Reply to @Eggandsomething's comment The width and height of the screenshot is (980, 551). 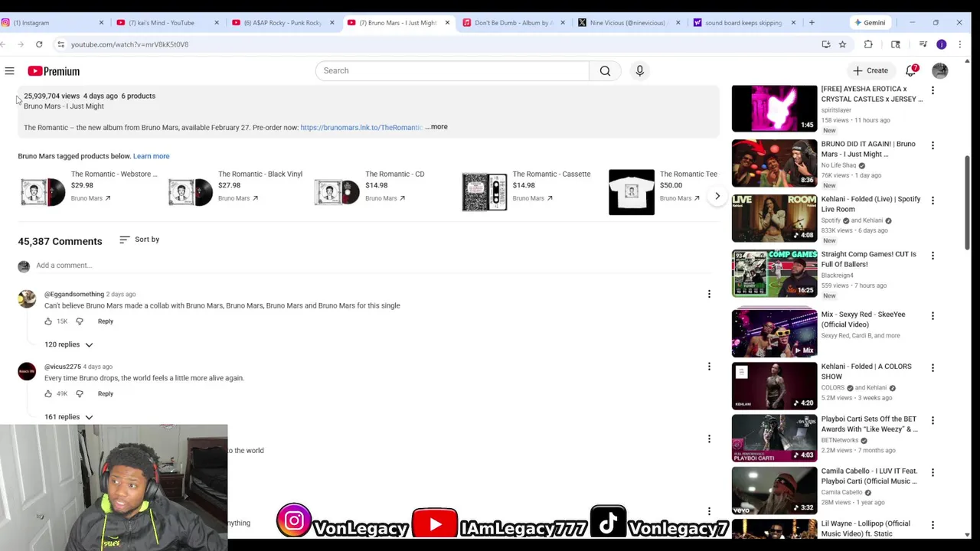point(105,321)
